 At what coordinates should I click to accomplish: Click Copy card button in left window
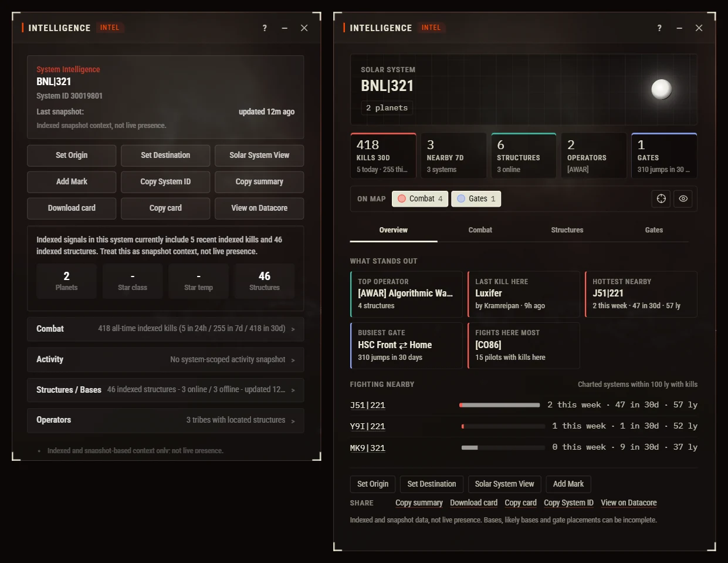165,208
